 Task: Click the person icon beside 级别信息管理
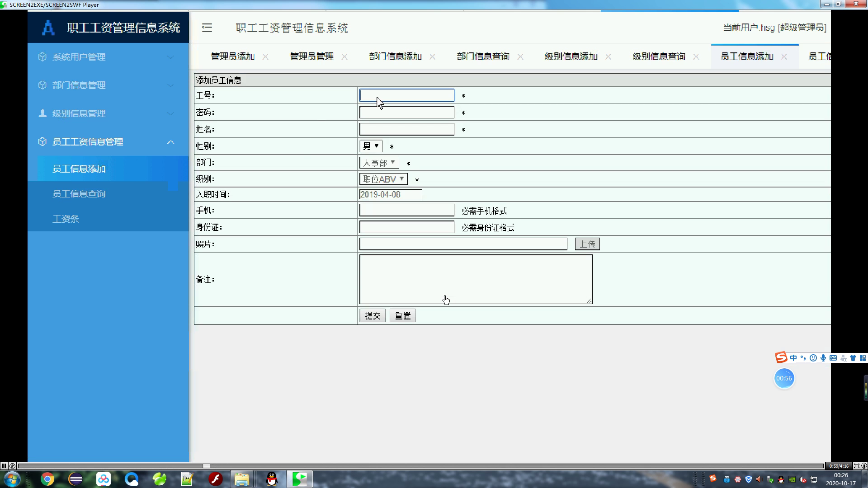coord(42,113)
